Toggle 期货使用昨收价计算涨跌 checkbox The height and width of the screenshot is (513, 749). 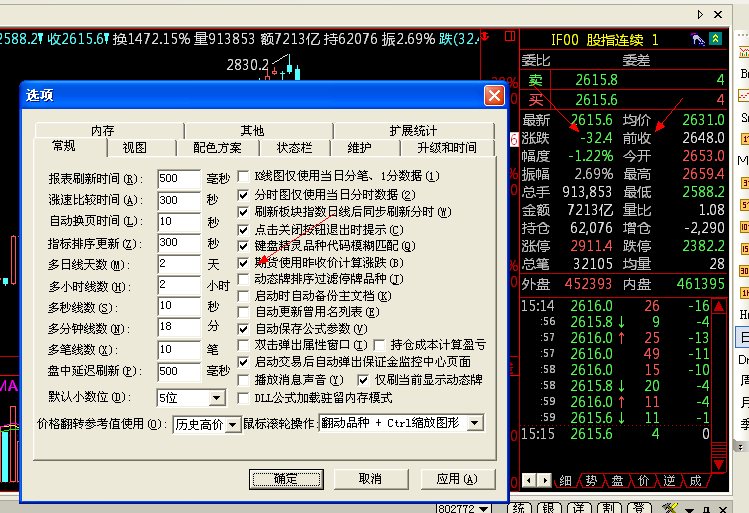(x=243, y=263)
